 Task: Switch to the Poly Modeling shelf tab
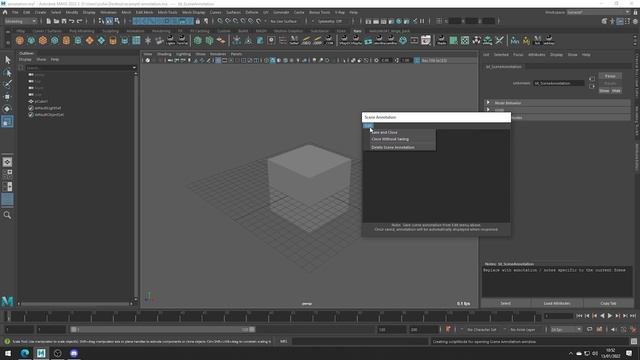click(82, 31)
